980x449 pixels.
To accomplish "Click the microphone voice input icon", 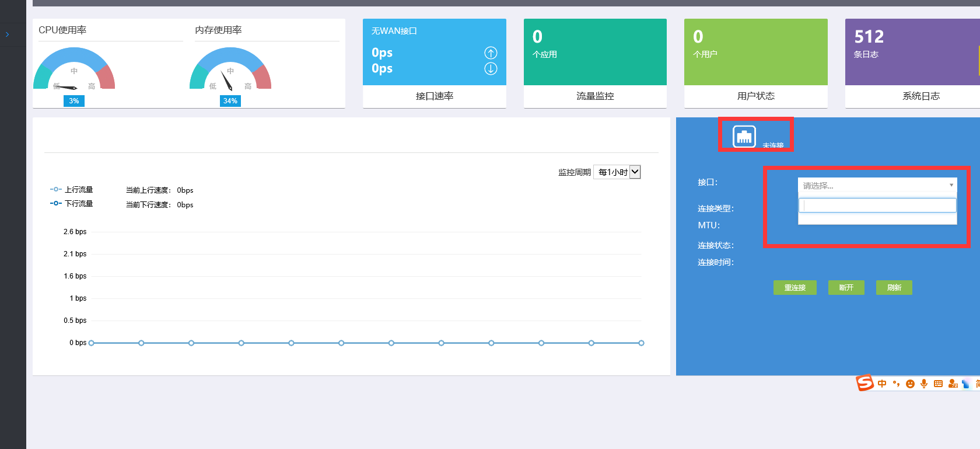I will coord(924,384).
